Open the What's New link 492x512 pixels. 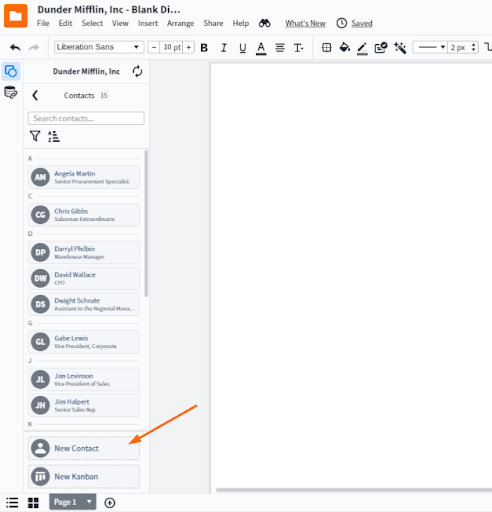[305, 23]
